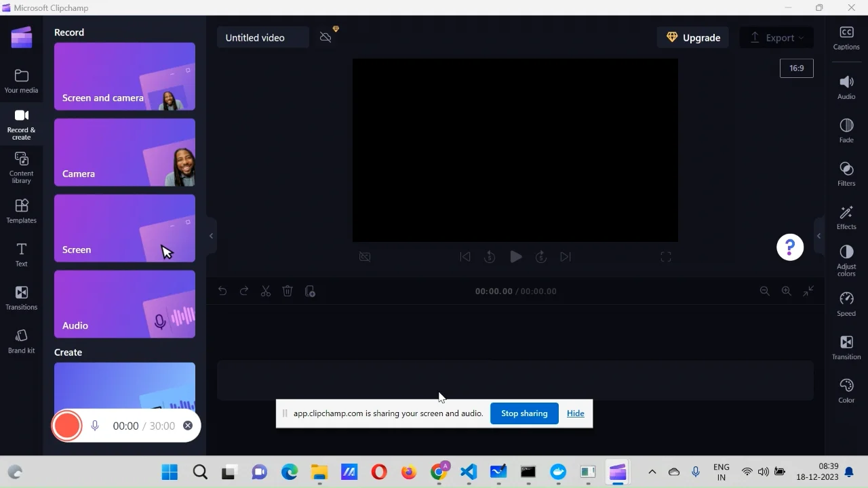Fit timeline to screen
This screenshot has height=488, width=868.
click(808, 291)
